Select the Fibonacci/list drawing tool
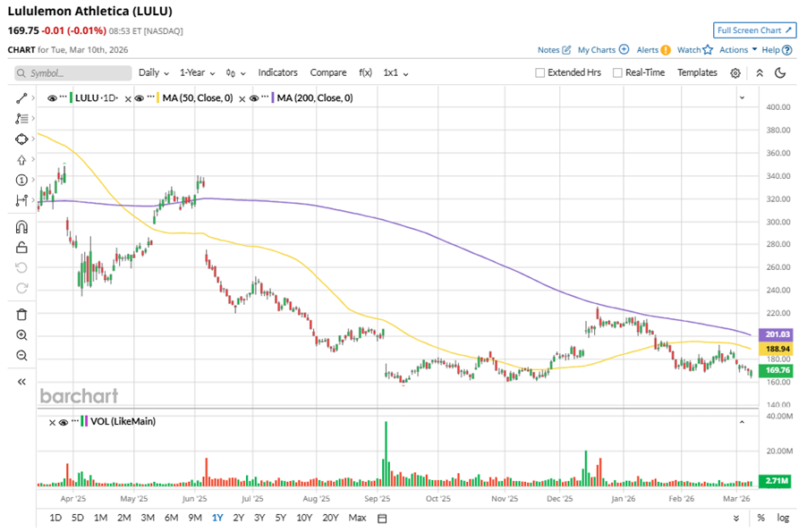The image size is (807, 532). click(x=21, y=118)
